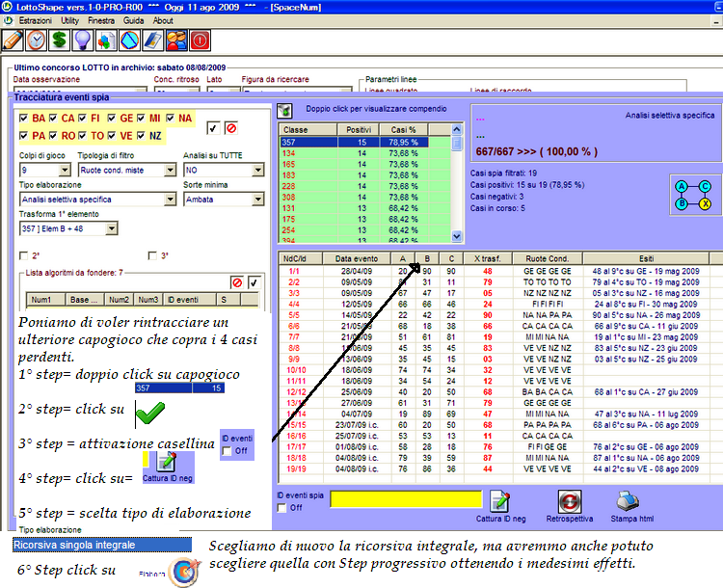Toggle the NZ ruota checkbox
This screenshot has width=723, height=588.
pyautogui.click(x=141, y=136)
